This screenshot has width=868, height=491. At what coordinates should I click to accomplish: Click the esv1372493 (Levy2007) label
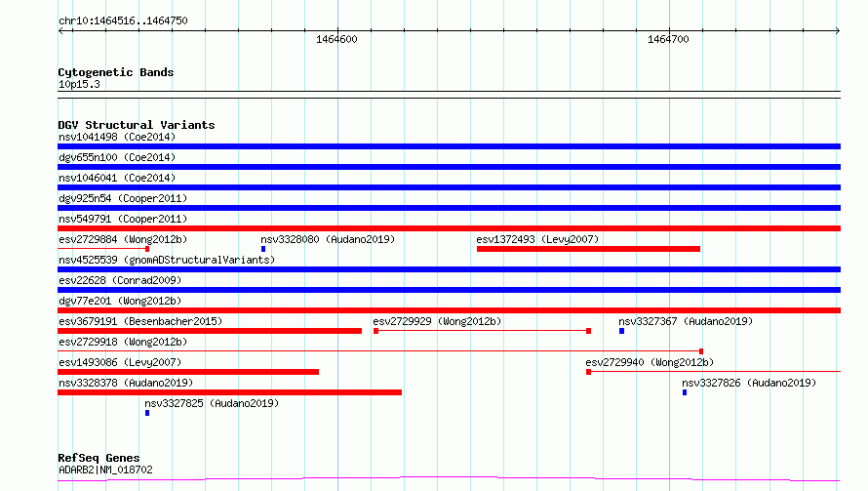tap(537, 239)
